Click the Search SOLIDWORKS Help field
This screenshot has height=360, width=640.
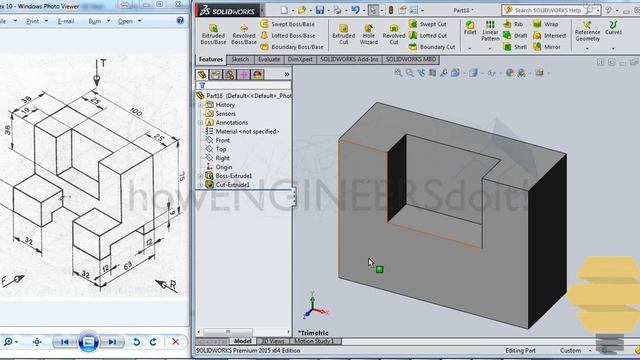[x=547, y=10]
